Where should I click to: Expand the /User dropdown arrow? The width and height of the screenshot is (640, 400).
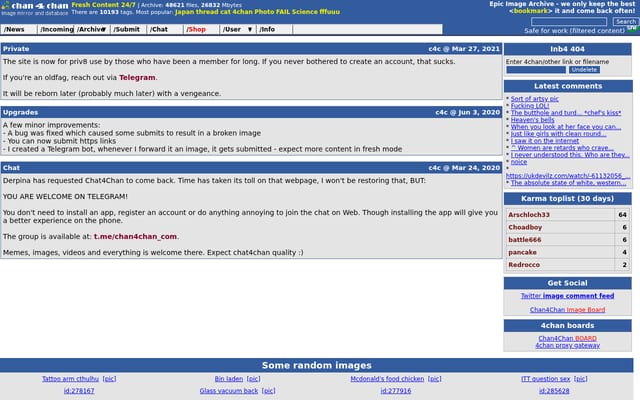point(250,29)
